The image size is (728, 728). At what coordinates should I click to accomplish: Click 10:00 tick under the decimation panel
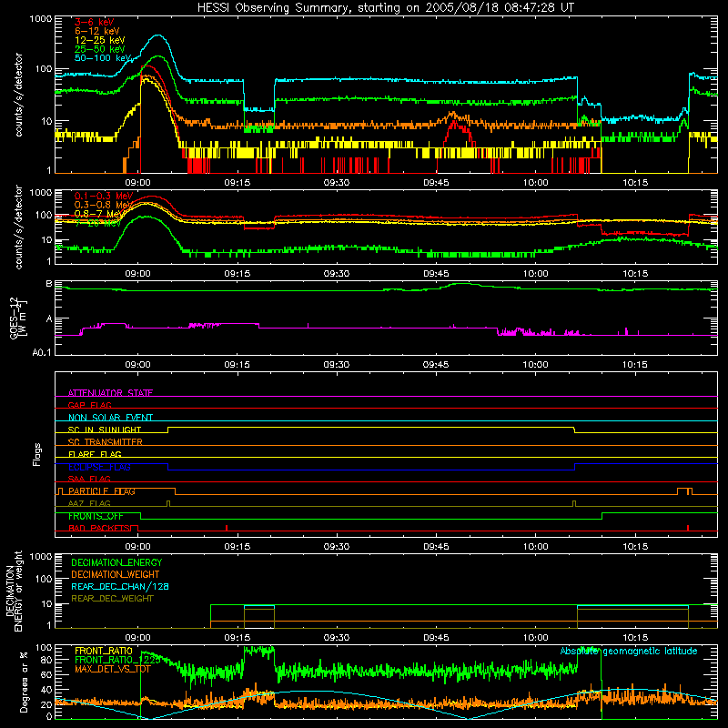(x=535, y=638)
